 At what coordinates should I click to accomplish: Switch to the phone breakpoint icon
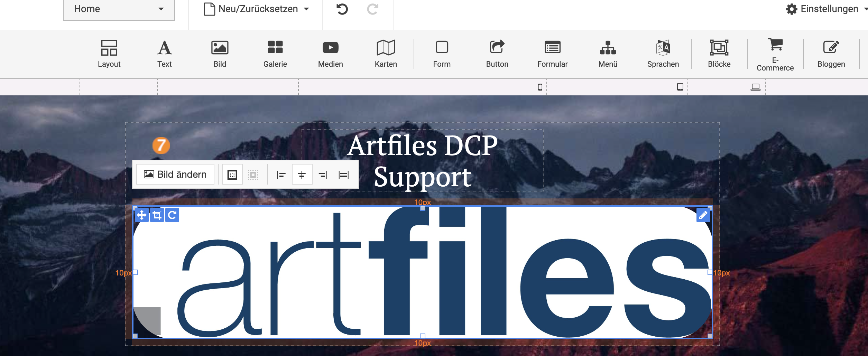pos(540,87)
